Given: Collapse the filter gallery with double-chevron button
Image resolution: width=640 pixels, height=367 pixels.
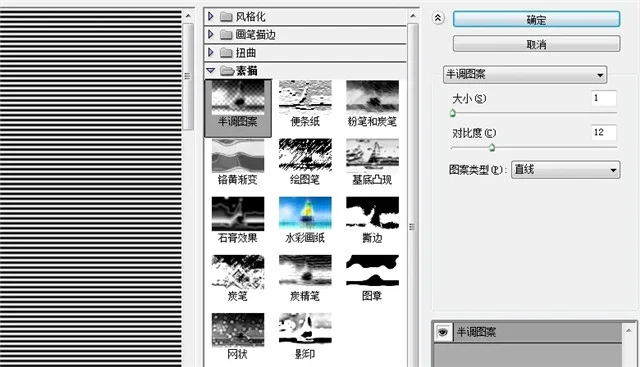Looking at the screenshot, I should coord(438,18).
